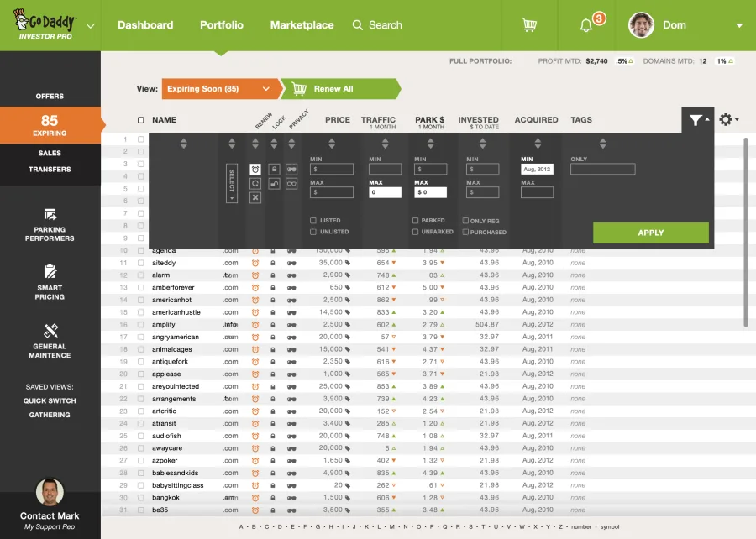The image size is (756, 539).
Task: Check the UNLISTED filter checkbox
Action: click(313, 233)
